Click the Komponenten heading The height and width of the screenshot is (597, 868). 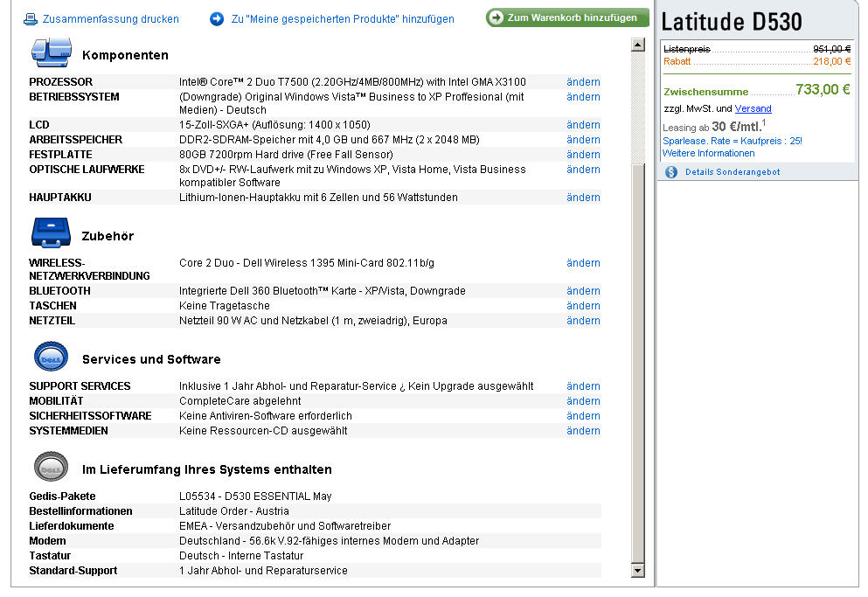[125, 55]
